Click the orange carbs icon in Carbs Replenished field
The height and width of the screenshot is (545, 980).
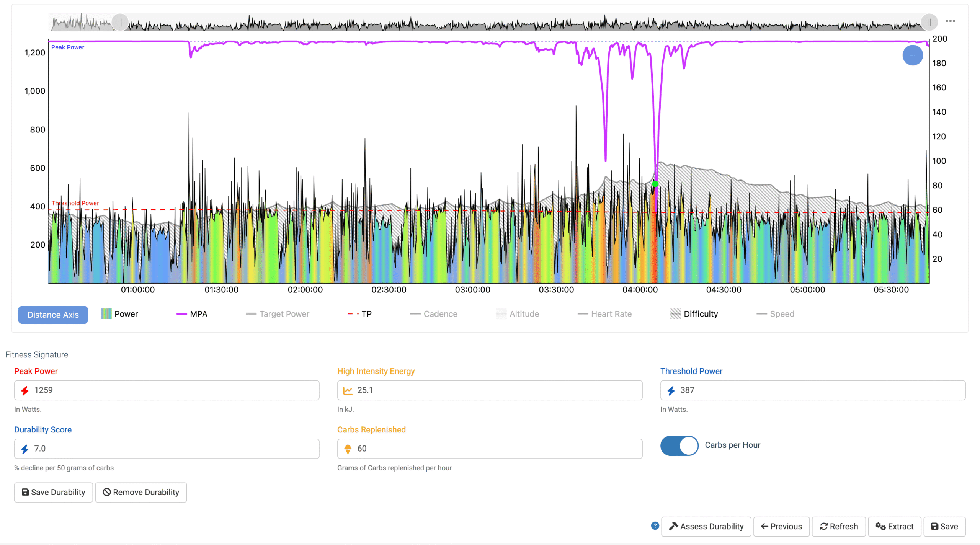click(x=348, y=449)
